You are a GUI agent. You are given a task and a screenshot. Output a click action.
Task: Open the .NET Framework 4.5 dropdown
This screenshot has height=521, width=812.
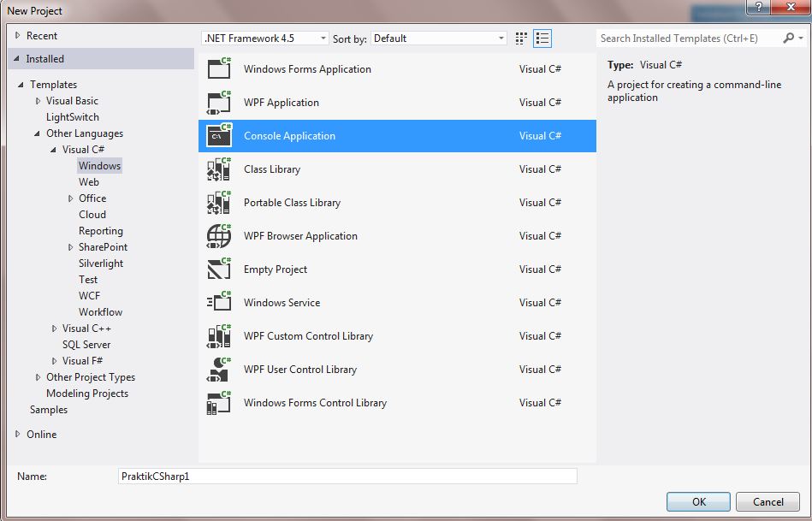pos(264,38)
